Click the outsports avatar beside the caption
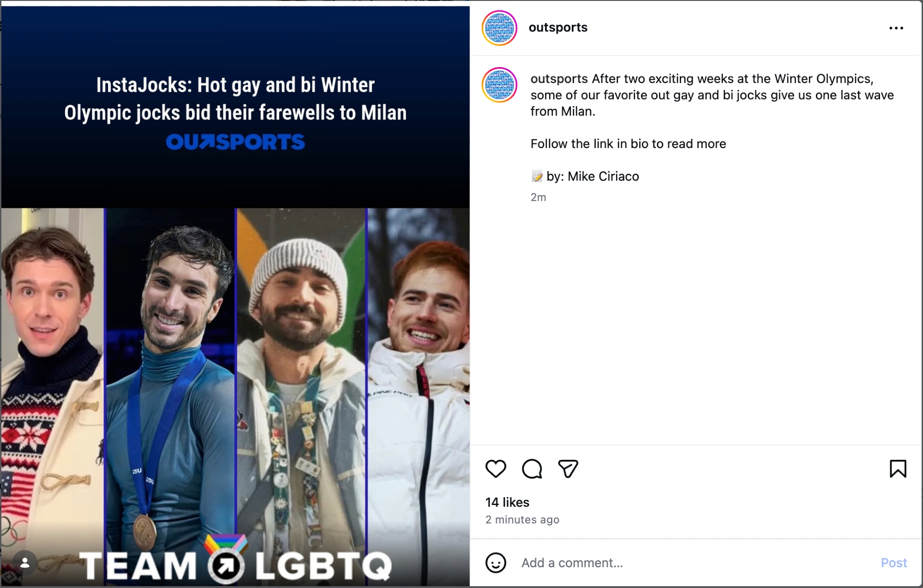Image resolution: width=923 pixels, height=588 pixels. (x=499, y=85)
